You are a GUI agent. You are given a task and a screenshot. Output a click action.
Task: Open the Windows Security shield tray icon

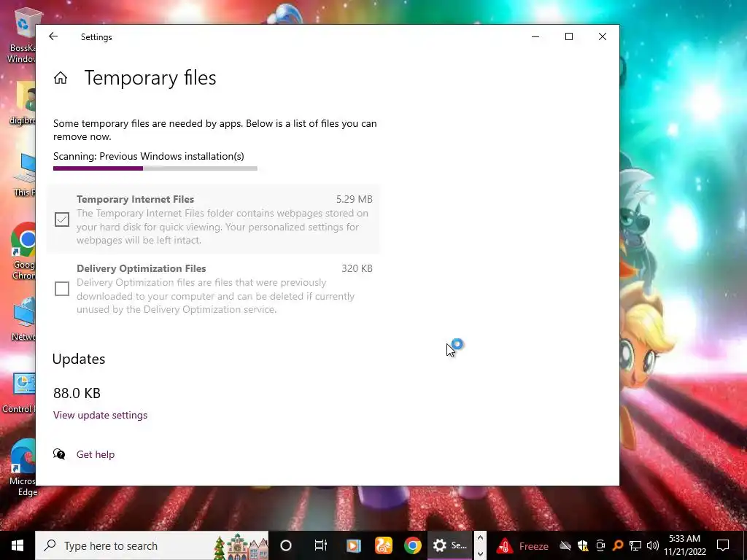pyautogui.click(x=583, y=545)
